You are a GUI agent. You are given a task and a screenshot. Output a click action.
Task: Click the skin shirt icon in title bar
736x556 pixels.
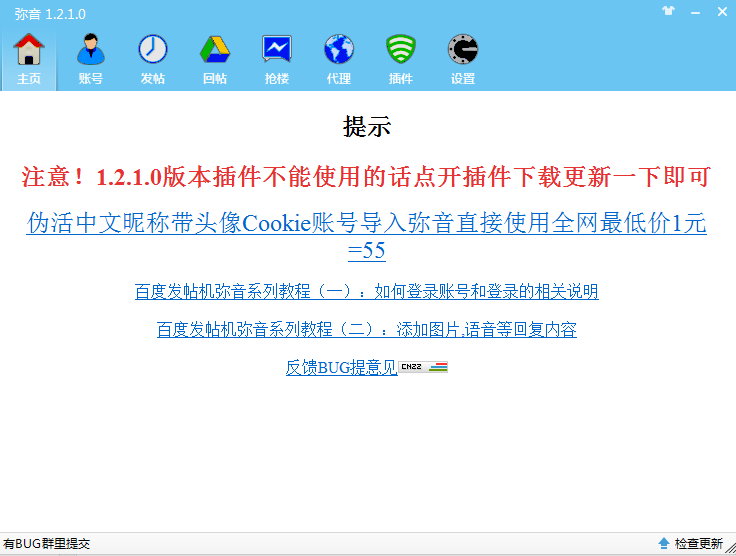(668, 11)
